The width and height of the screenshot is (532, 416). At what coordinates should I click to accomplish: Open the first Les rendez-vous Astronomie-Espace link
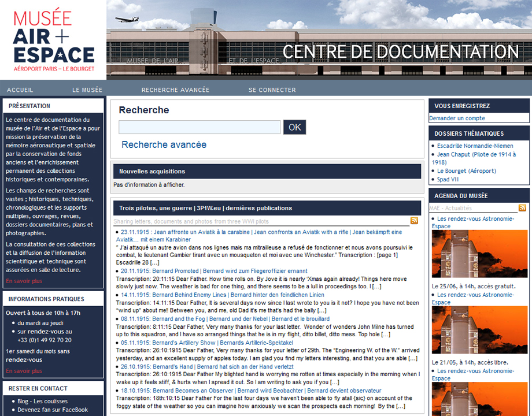[x=473, y=222]
